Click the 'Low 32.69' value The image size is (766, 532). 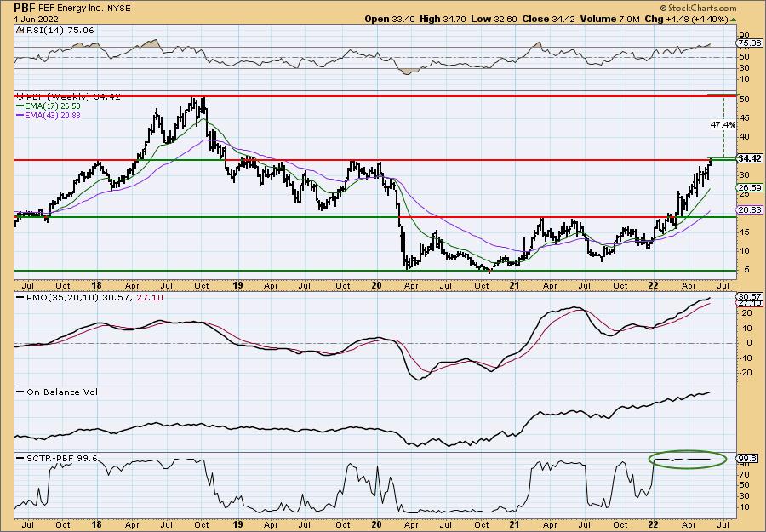coord(493,19)
